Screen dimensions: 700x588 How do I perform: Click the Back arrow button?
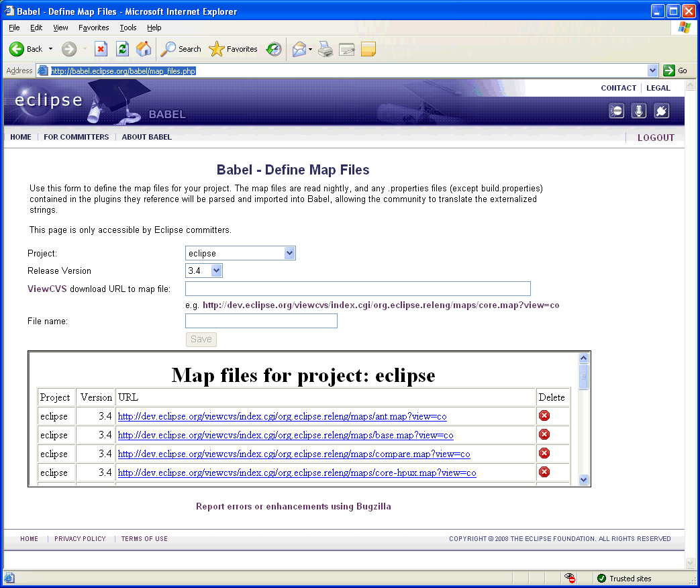(x=26, y=49)
